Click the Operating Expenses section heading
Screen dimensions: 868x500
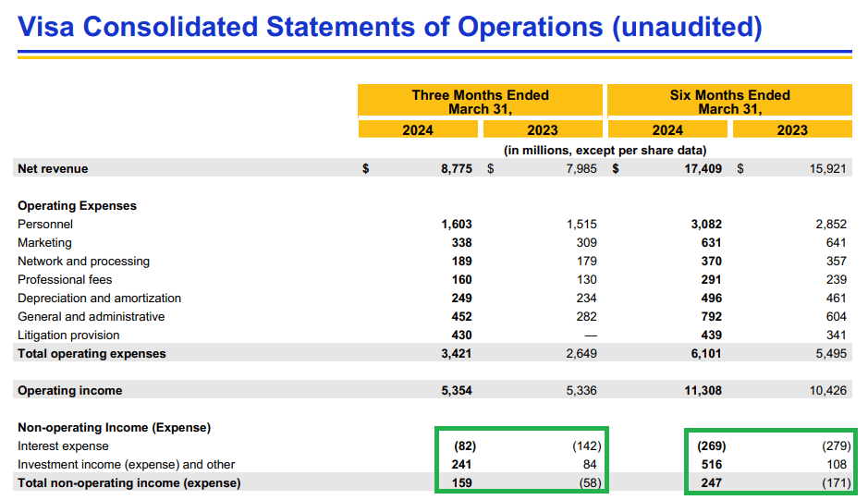tap(77, 205)
